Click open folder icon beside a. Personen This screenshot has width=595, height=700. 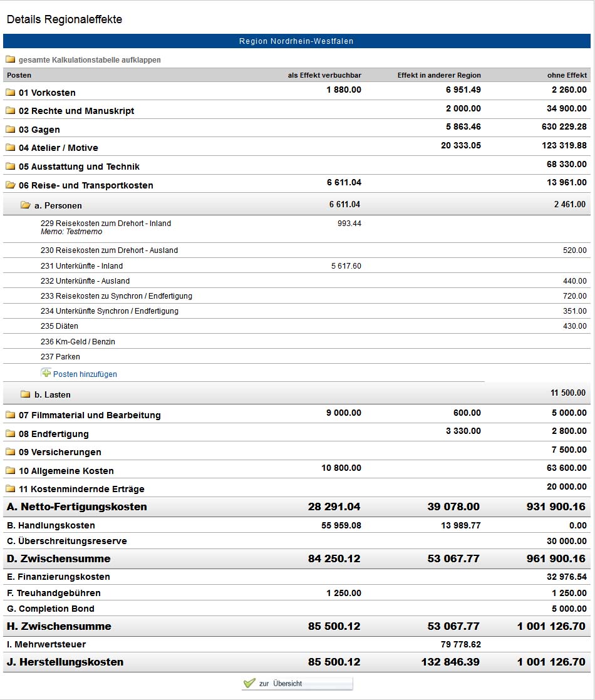26,205
